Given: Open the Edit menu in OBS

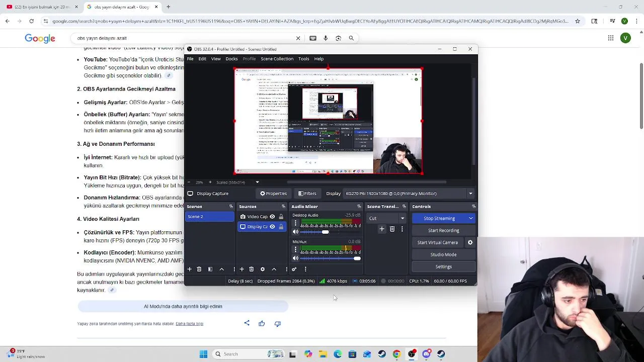Looking at the screenshot, I should [x=202, y=59].
